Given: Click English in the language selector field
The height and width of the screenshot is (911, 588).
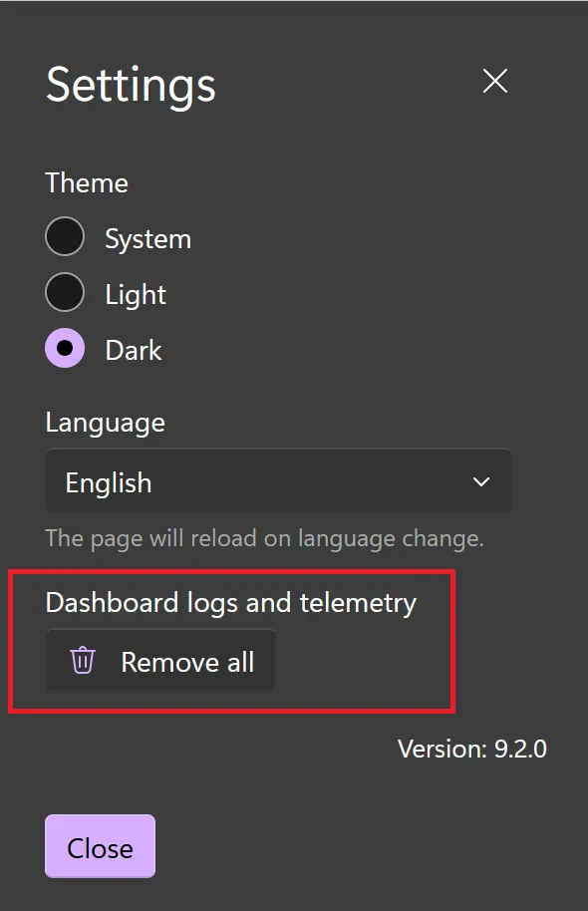Looking at the screenshot, I should (108, 481).
